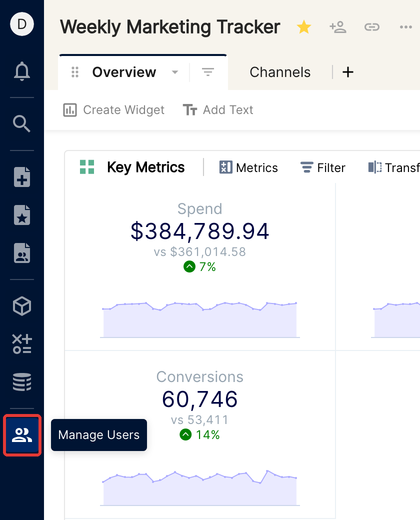Open the data sources database icon
Screen dimensions: 420x520
(22, 381)
